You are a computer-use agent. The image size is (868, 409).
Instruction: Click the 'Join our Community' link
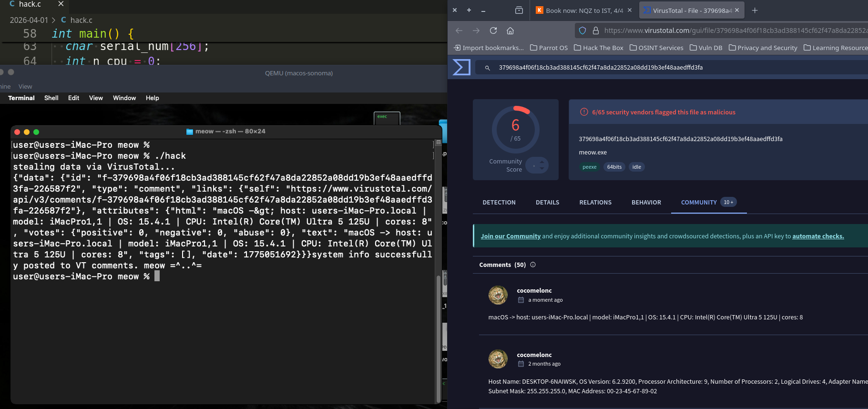pos(511,236)
